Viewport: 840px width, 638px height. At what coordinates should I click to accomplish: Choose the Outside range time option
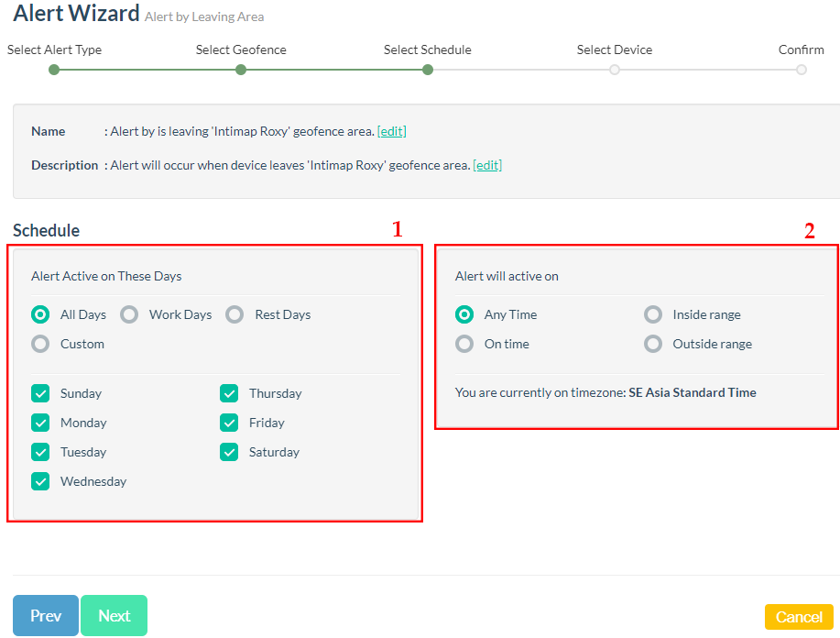tap(653, 344)
